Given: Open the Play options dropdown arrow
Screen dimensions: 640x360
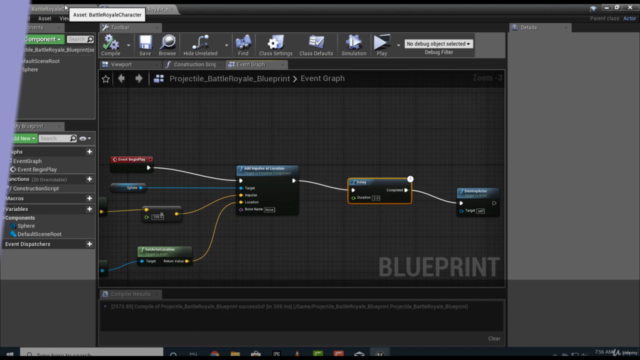Looking at the screenshot, I should (398, 45).
